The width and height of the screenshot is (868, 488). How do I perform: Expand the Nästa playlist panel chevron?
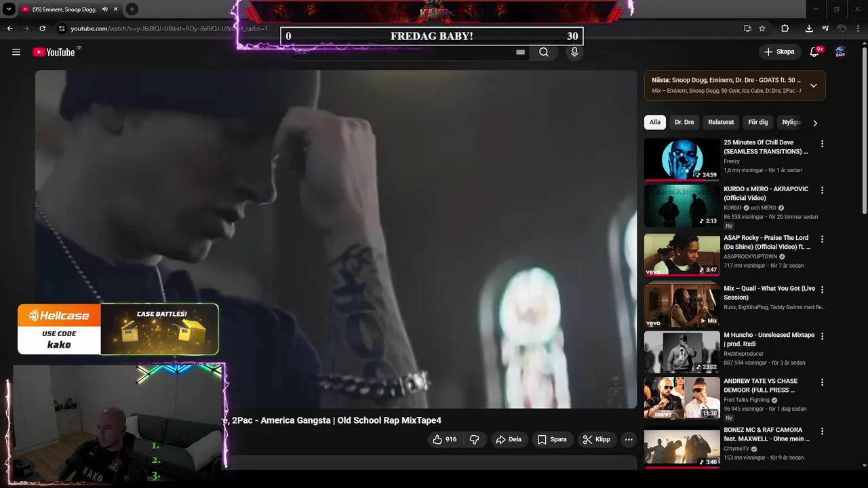813,85
